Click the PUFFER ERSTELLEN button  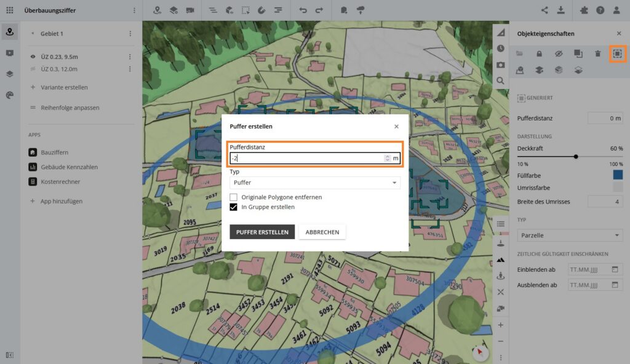(x=262, y=232)
